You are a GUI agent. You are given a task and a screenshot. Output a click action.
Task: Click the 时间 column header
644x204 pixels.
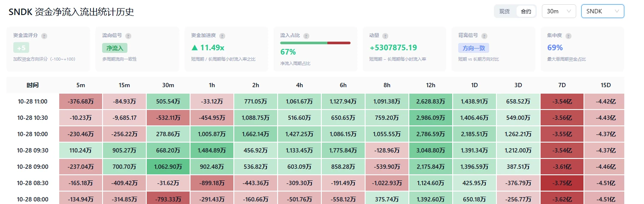(33, 85)
